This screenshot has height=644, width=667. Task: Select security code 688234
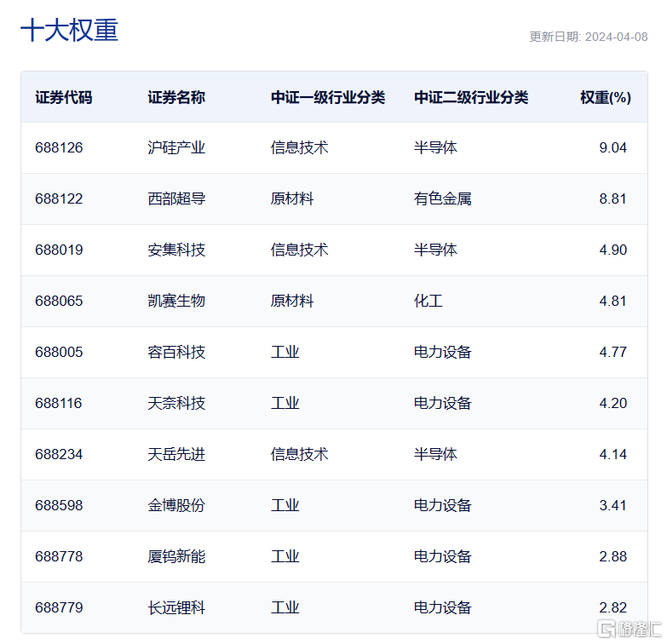(59, 454)
